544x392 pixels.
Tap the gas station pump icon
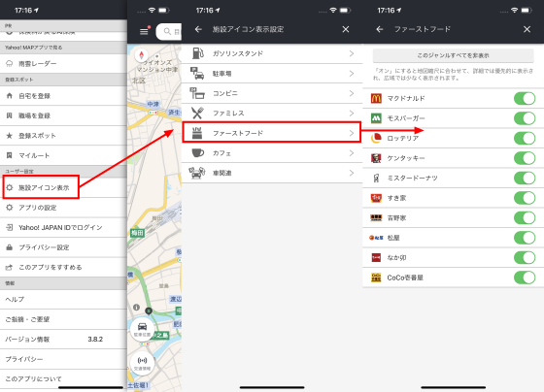tap(198, 53)
